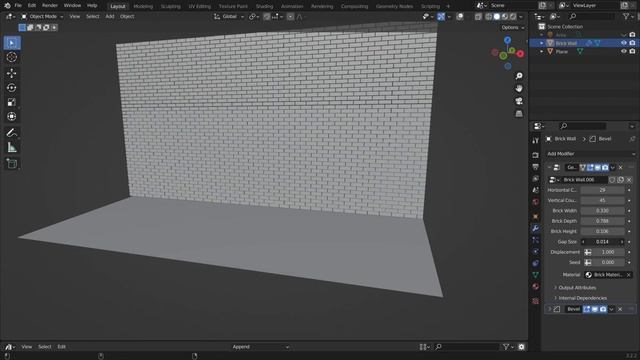Expand Internal Dependencies section
The height and width of the screenshot is (360, 640).
[x=581, y=298]
